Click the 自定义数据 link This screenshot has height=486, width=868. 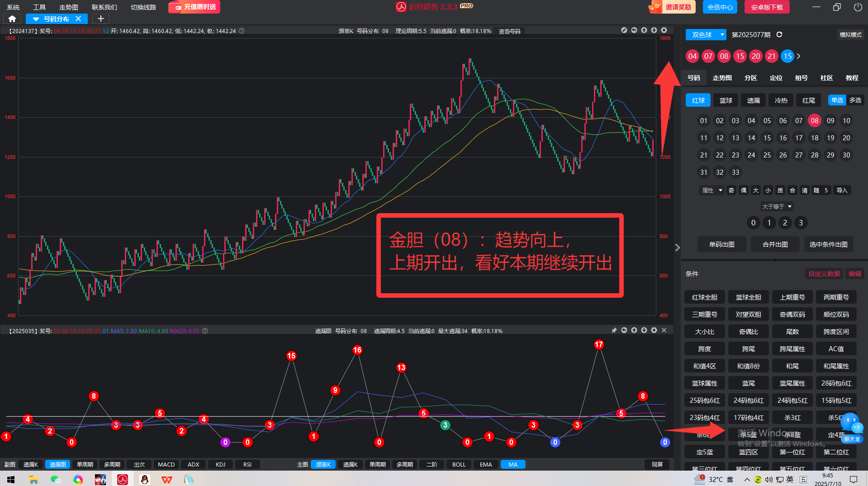(x=824, y=274)
